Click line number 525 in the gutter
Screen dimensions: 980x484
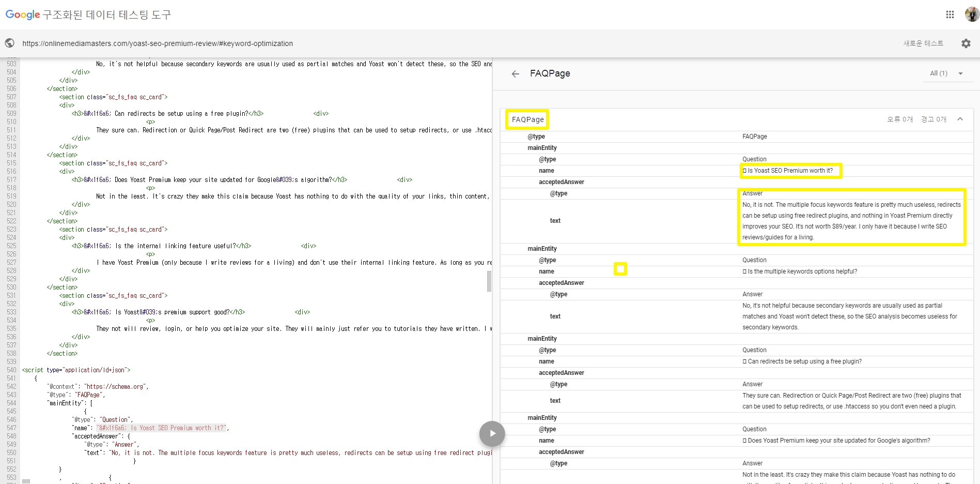point(11,246)
